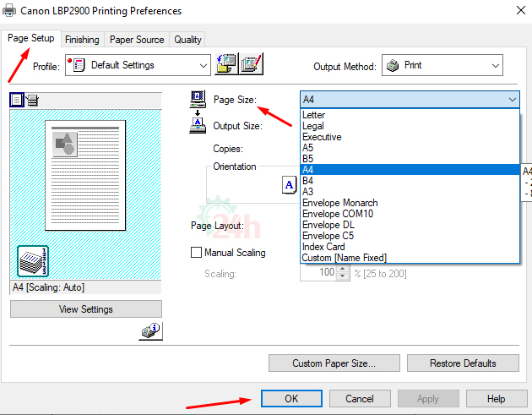Screen dimensions: 532x415
Task: Click the Scaling value field showing 100
Action: point(318,272)
